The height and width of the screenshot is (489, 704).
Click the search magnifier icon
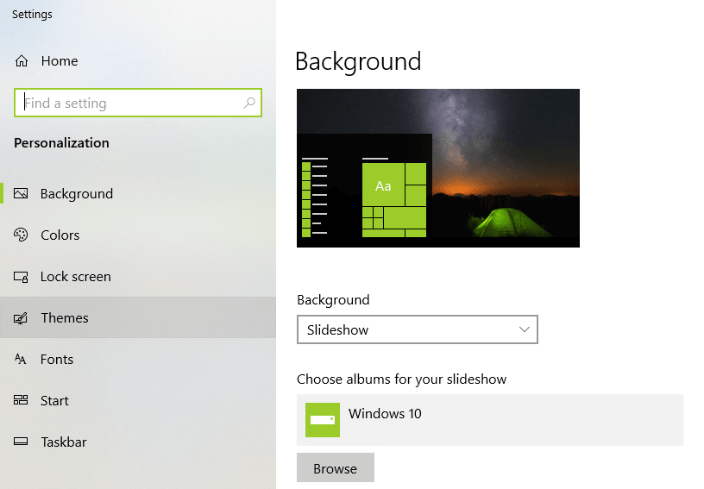(249, 103)
